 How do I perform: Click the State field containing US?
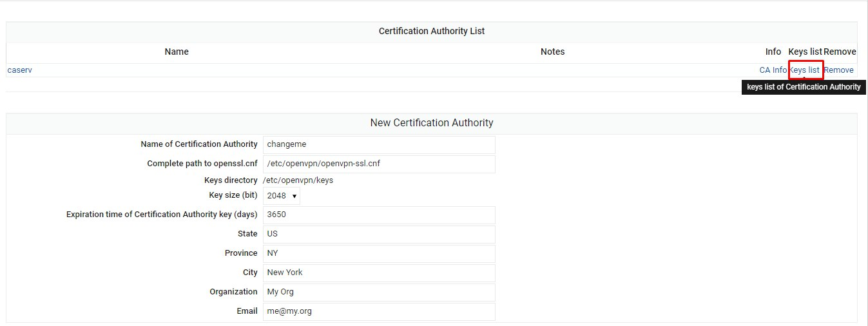[x=379, y=234]
